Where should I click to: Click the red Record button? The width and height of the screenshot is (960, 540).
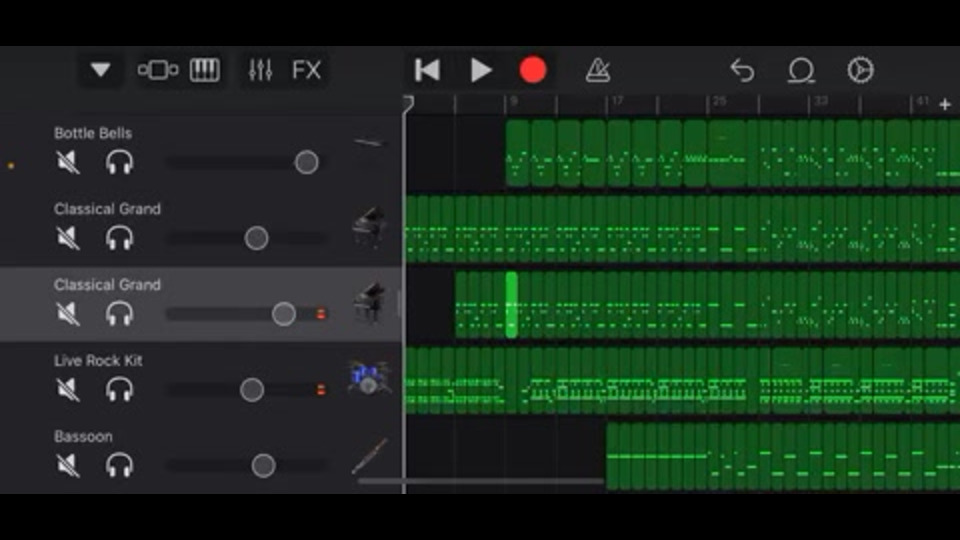click(533, 70)
